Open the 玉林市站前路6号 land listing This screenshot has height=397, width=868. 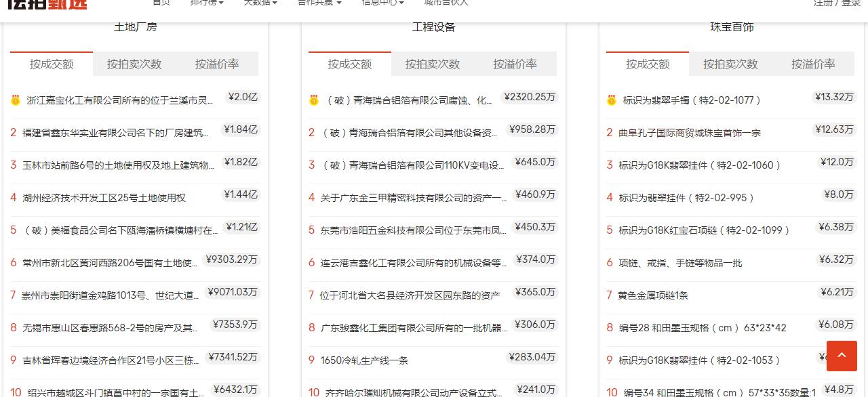click(119, 165)
